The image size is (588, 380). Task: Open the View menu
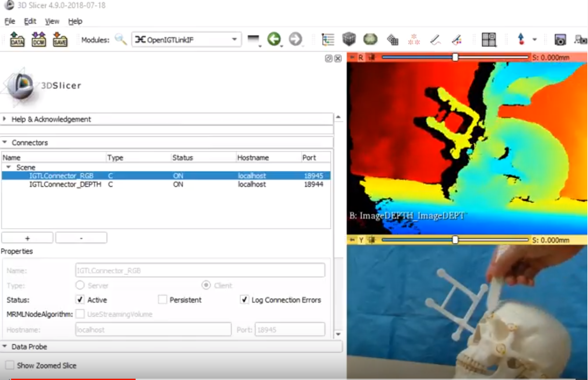coord(52,21)
